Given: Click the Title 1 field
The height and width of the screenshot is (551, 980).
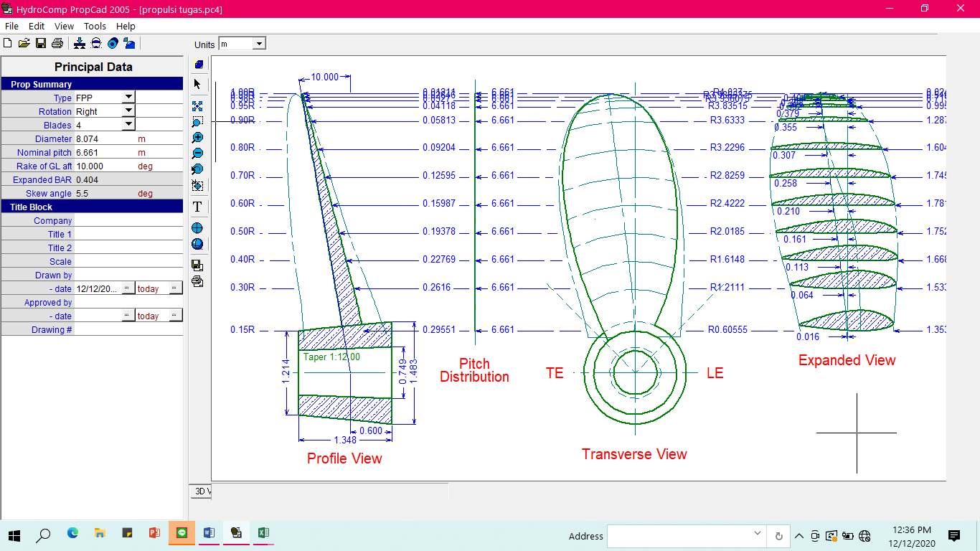Looking at the screenshot, I should tap(128, 234).
